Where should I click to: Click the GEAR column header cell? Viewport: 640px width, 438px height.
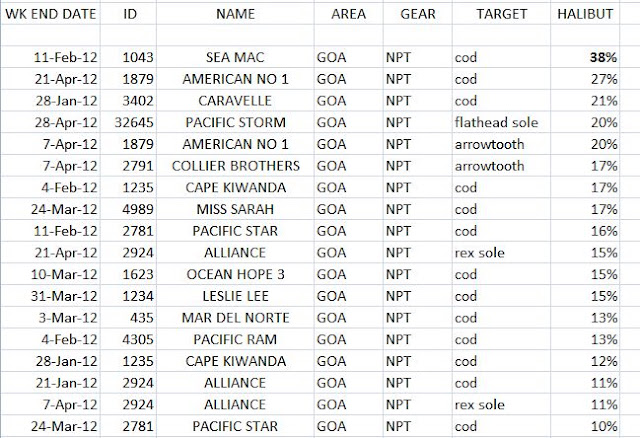[418, 14]
